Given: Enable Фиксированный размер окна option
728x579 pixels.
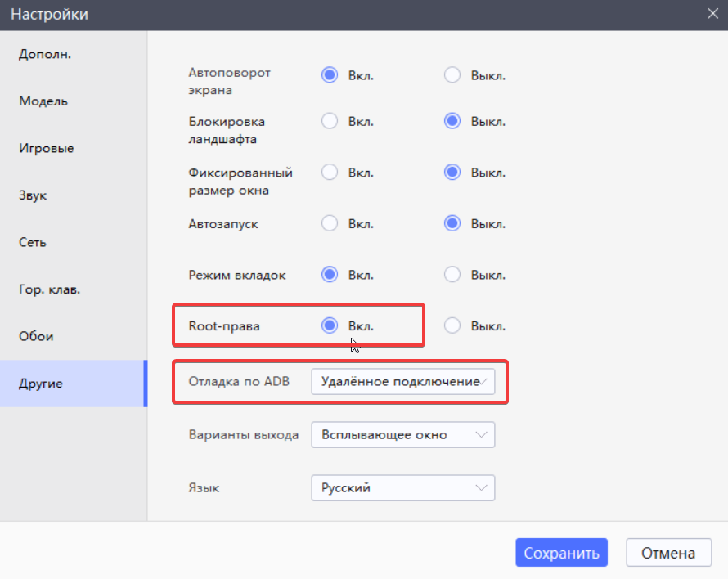Looking at the screenshot, I should [x=330, y=173].
